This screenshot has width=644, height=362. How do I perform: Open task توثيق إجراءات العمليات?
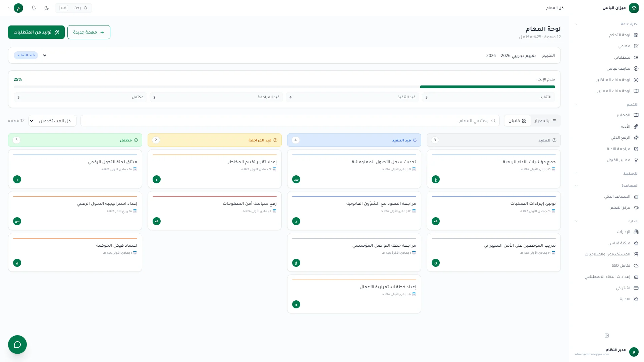click(x=494, y=210)
